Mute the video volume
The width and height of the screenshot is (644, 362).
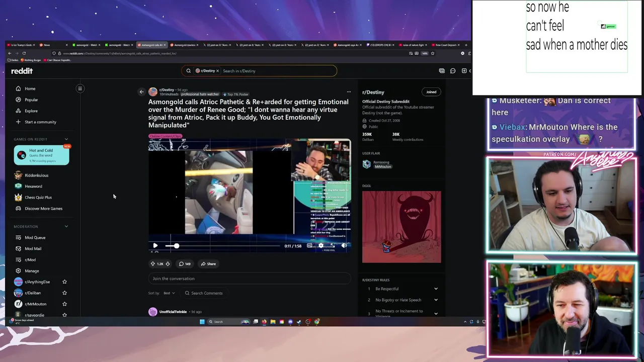coord(344,246)
